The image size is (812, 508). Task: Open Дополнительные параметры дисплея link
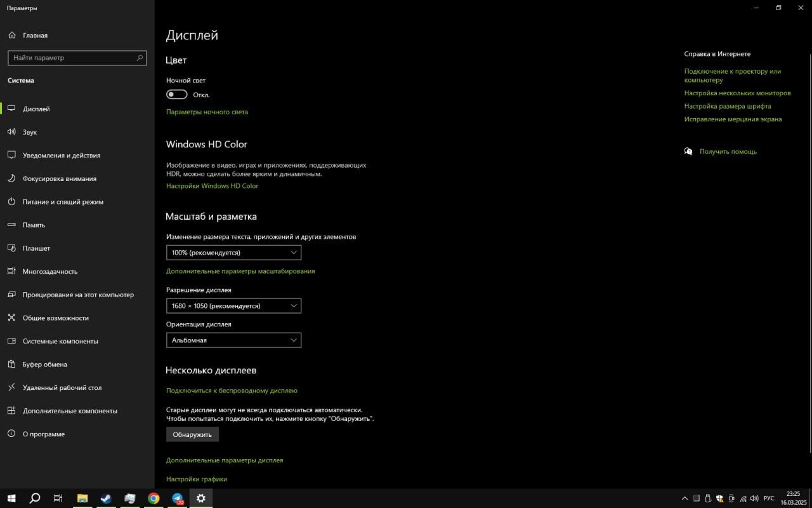[x=225, y=460]
